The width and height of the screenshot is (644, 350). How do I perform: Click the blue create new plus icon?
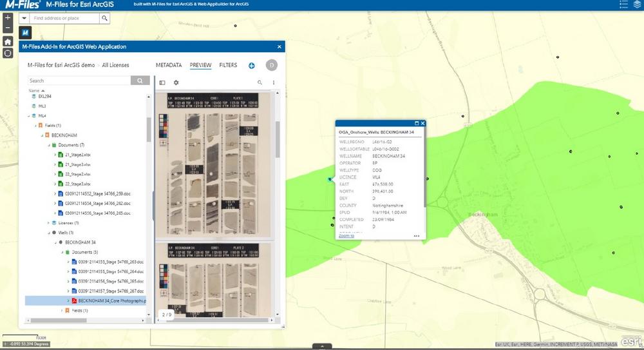(251, 66)
